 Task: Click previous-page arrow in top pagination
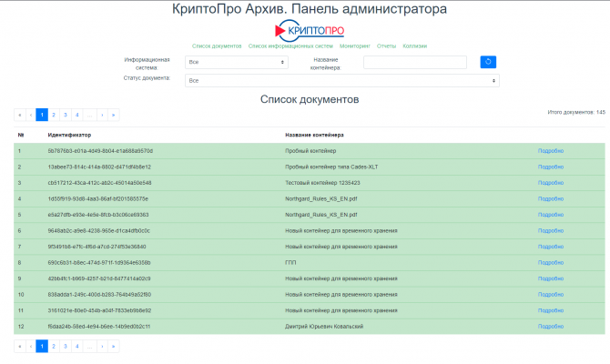pyautogui.click(x=31, y=115)
